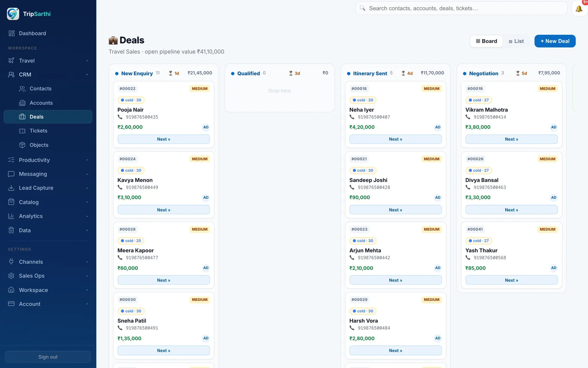Open Divya Bansal deal card

512,185
